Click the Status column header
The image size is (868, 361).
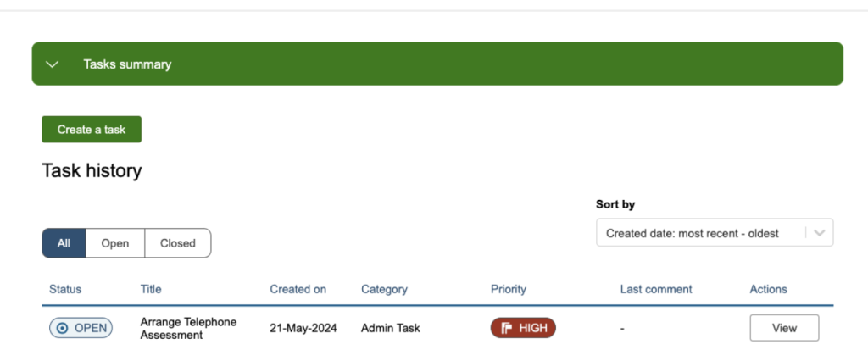pos(65,289)
